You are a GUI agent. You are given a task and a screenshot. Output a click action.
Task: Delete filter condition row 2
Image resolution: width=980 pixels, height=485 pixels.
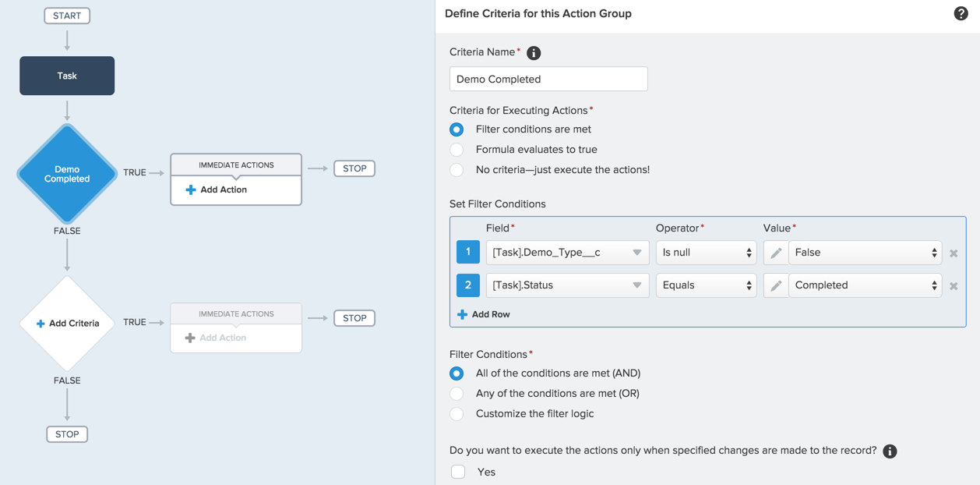(954, 286)
